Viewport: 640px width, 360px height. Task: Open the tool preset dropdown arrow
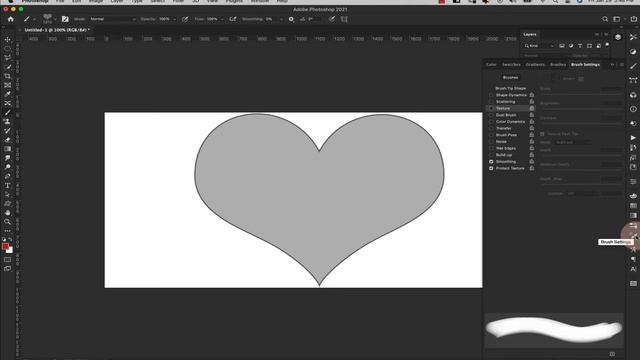pos(34,19)
